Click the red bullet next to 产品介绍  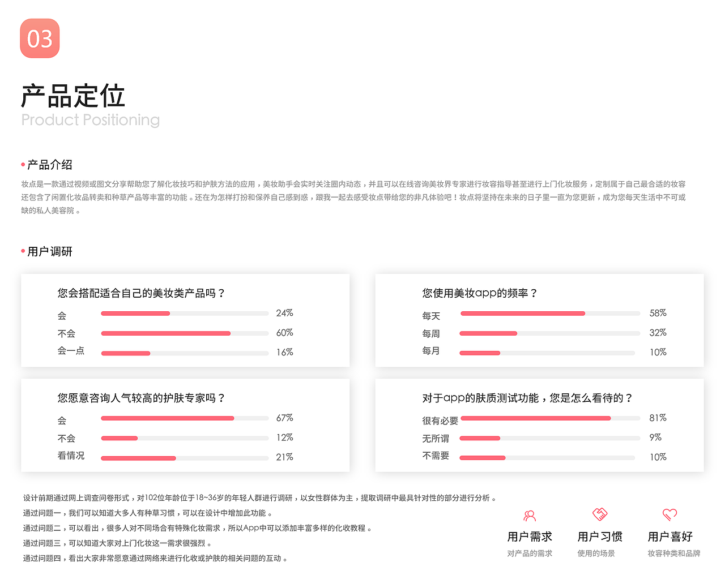[21, 165]
